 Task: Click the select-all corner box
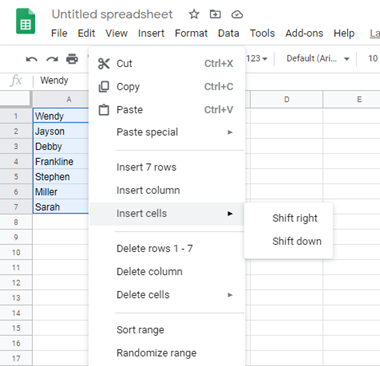click(x=15, y=99)
